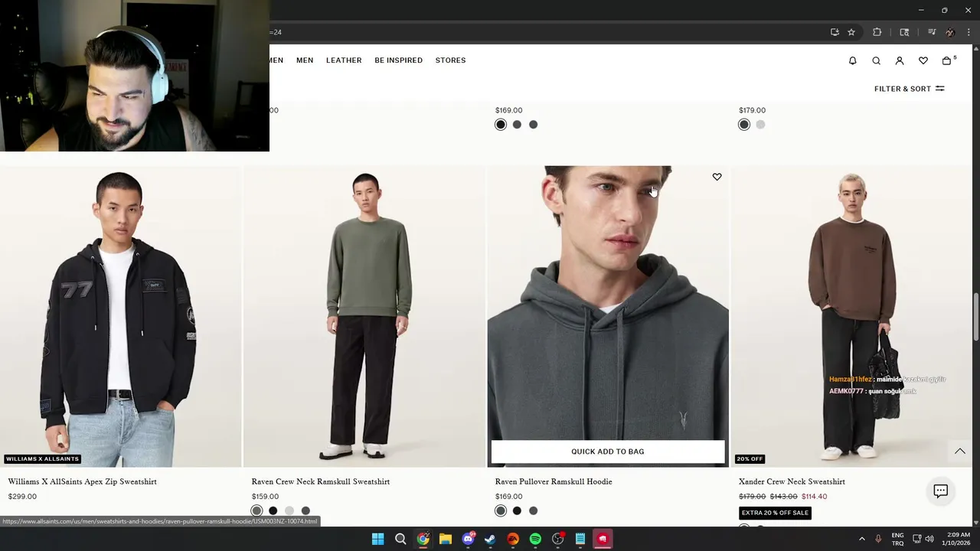Open the MEN menu item

pyautogui.click(x=305, y=60)
